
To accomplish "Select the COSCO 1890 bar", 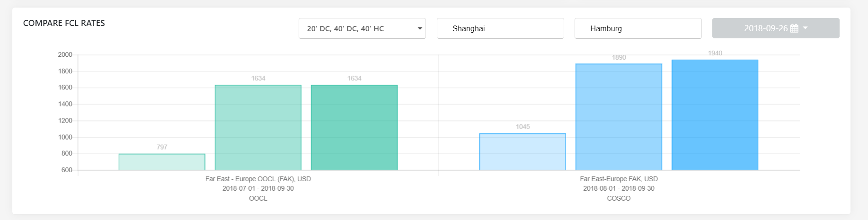I will (619, 117).
